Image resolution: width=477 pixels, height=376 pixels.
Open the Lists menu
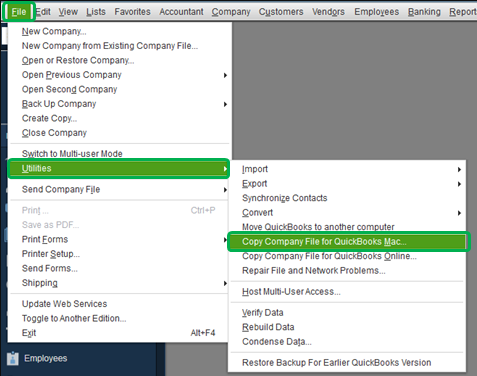pyautogui.click(x=96, y=12)
